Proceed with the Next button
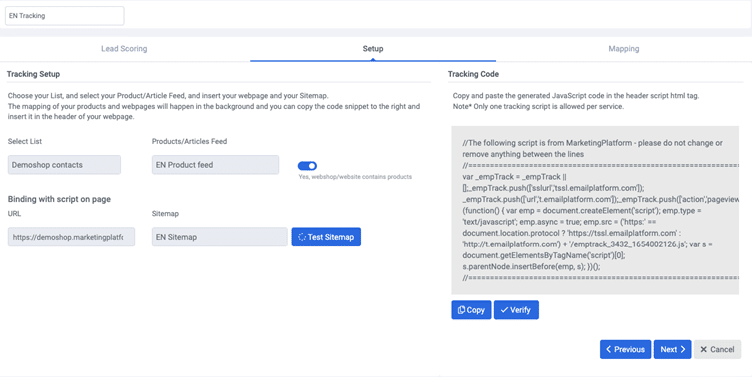The image size is (752, 377). pos(672,349)
